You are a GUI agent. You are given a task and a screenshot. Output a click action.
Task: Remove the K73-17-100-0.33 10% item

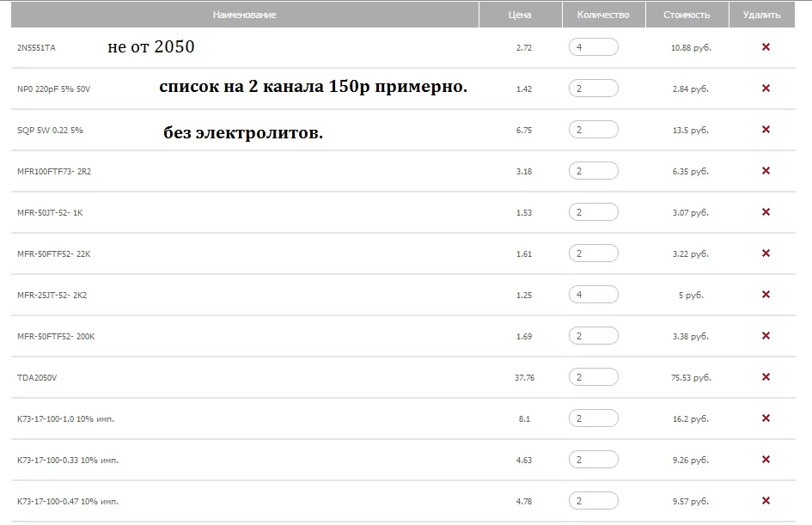point(766,460)
